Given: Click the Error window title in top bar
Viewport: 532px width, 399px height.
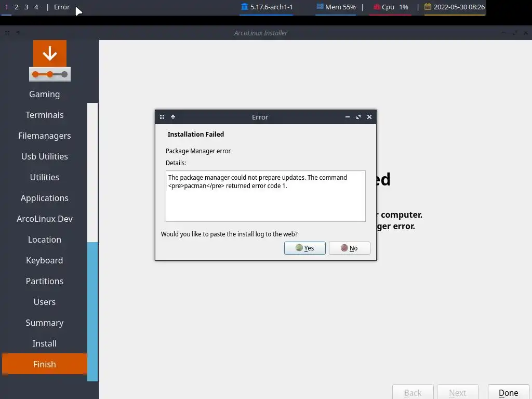Looking at the screenshot, I should point(62,7).
